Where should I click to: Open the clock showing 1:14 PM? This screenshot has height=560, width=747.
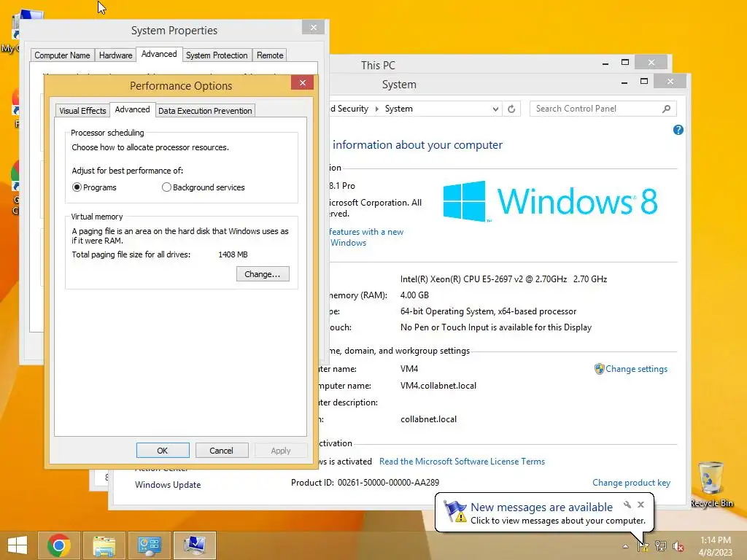[715, 546]
